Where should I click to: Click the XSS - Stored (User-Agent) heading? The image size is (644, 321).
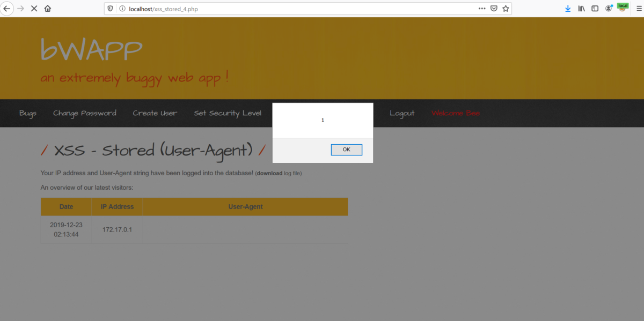point(153,151)
